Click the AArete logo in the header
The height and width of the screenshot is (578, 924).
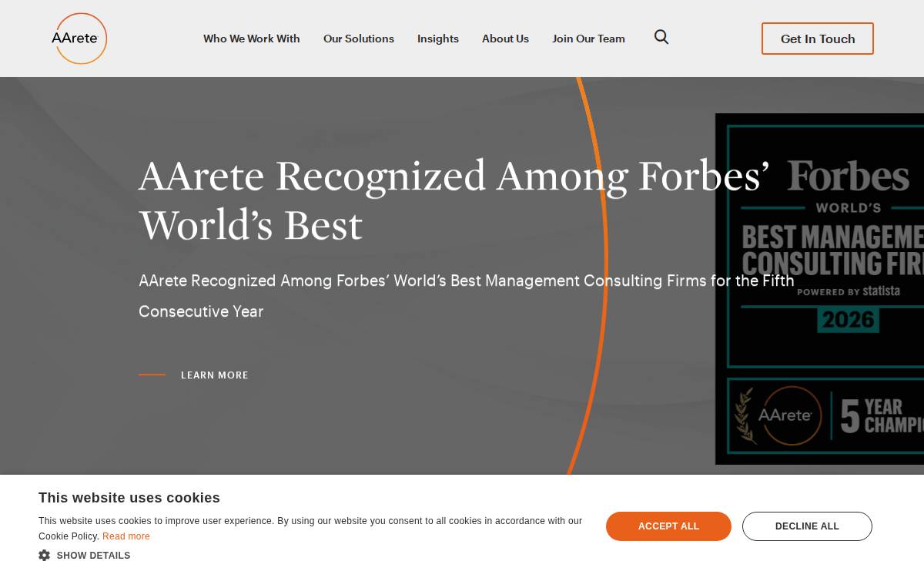point(79,39)
